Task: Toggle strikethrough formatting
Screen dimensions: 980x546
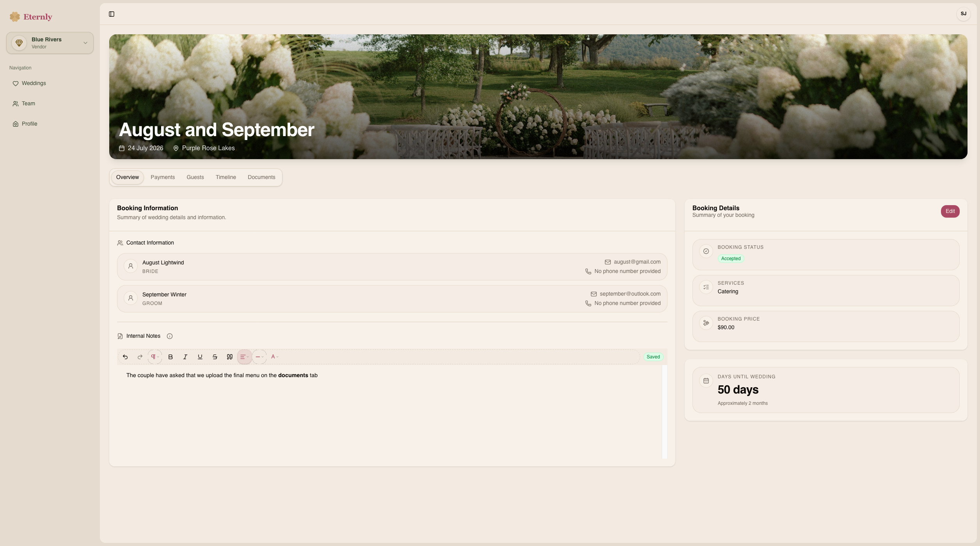Action: pyautogui.click(x=215, y=357)
